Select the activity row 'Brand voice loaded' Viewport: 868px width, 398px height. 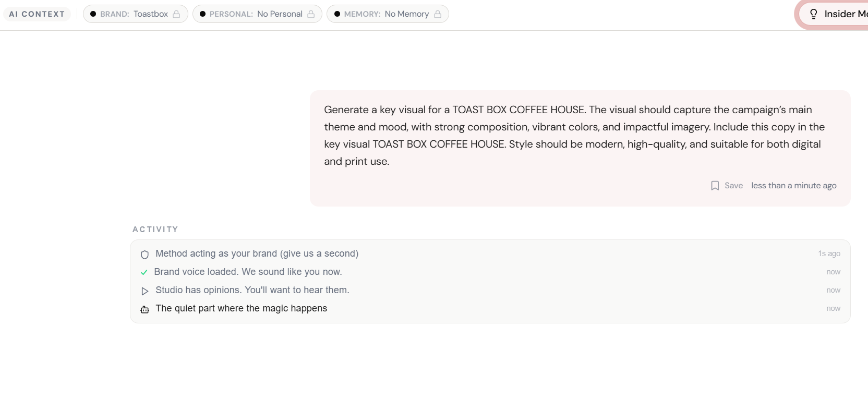click(248, 272)
